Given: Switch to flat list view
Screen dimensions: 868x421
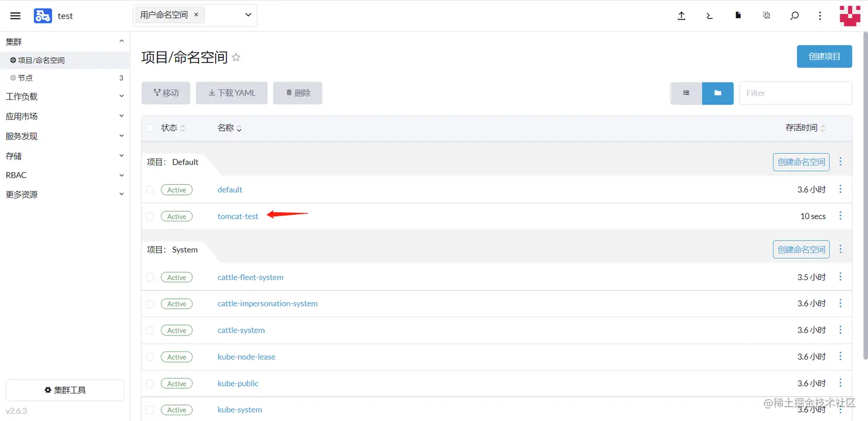Looking at the screenshot, I should tap(686, 93).
